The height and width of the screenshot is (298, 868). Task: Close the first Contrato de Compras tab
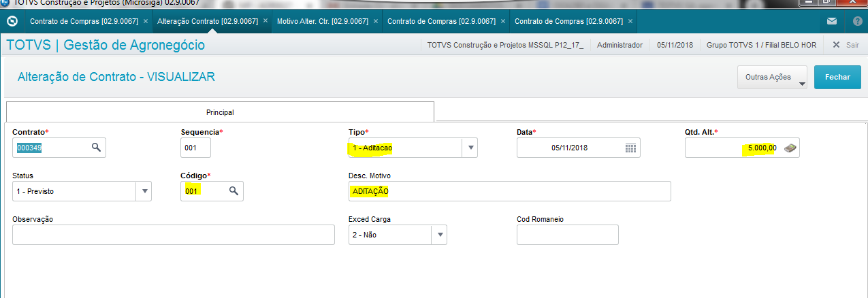(146, 21)
